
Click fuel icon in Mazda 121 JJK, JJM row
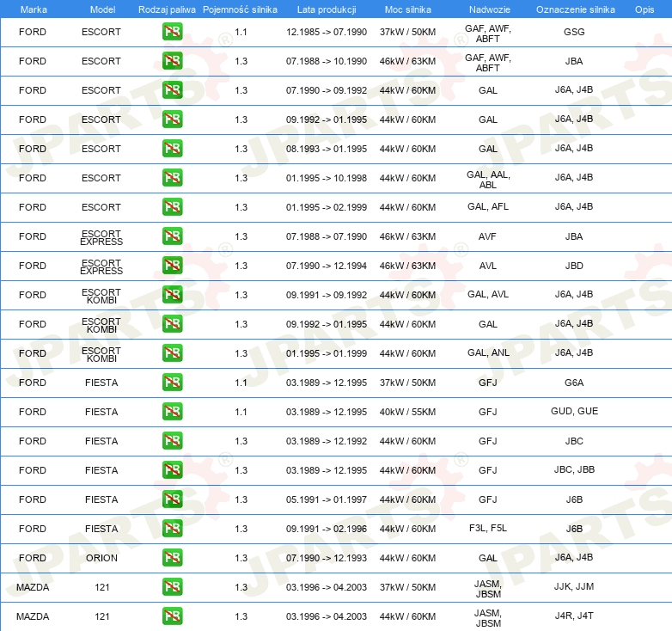click(x=172, y=586)
